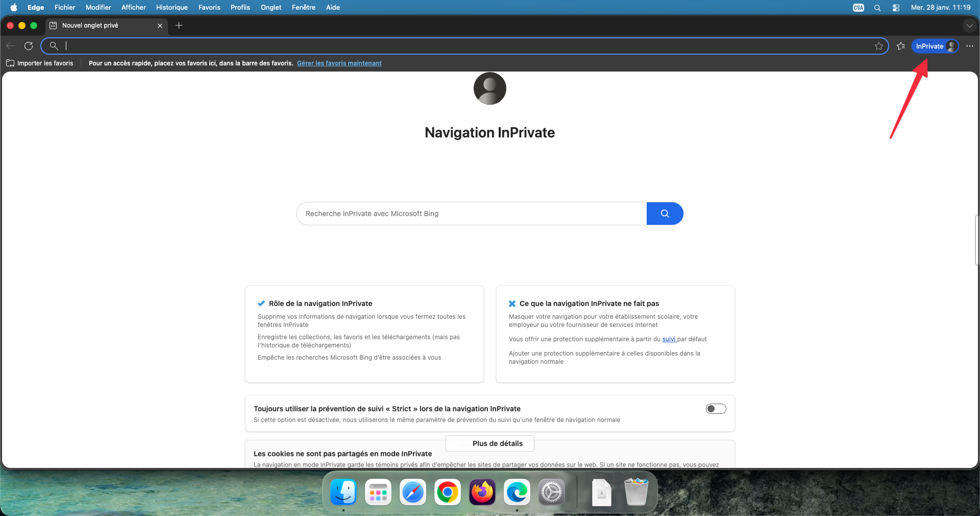Open Spotlight search in menu bar
980x516 pixels.
click(x=877, y=8)
